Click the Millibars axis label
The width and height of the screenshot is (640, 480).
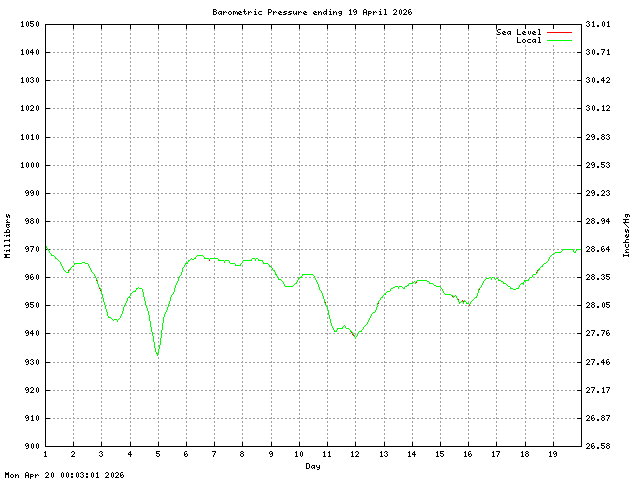coord(8,236)
